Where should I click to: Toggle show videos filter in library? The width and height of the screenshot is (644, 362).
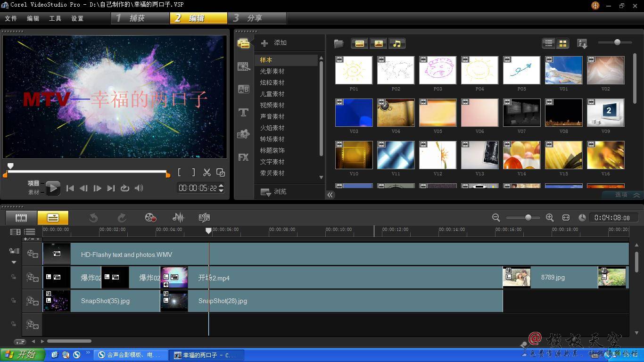coord(360,43)
